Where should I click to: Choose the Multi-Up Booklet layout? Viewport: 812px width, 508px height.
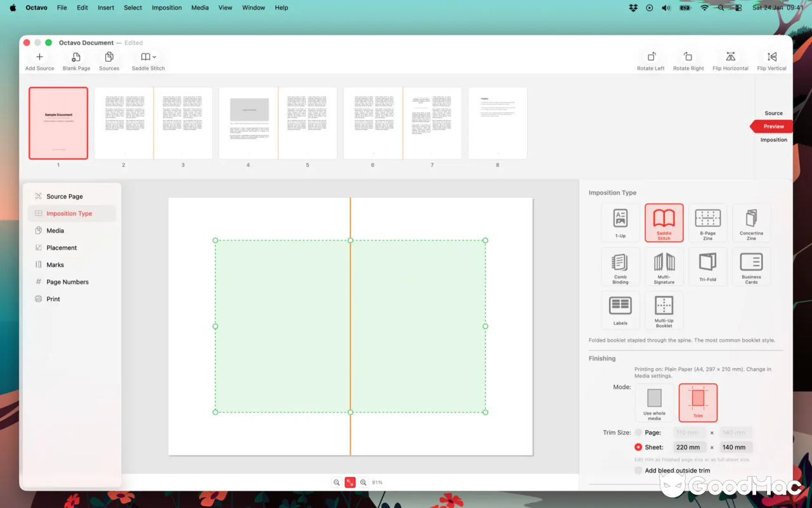[x=664, y=310]
